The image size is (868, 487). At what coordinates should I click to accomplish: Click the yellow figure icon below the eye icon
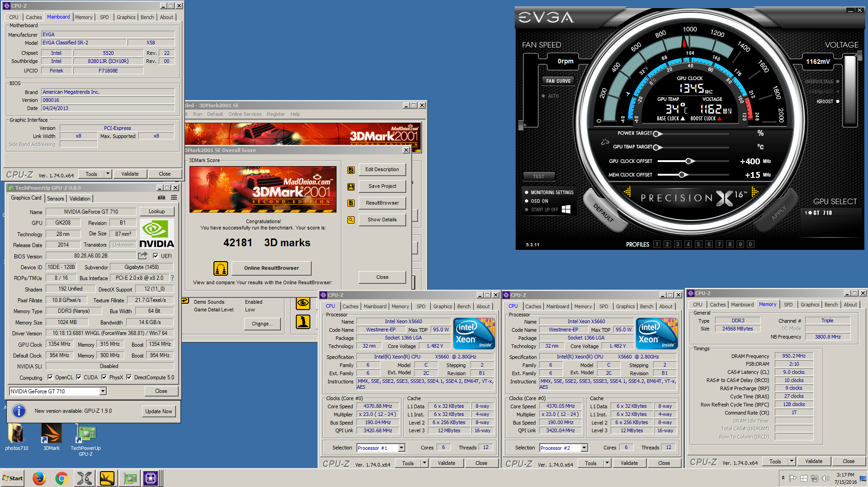tap(303, 322)
